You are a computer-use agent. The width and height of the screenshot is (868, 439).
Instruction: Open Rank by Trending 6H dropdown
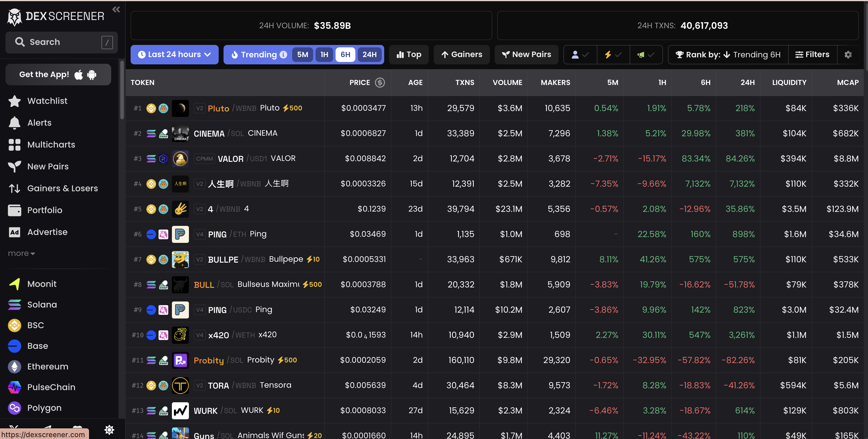(x=728, y=55)
